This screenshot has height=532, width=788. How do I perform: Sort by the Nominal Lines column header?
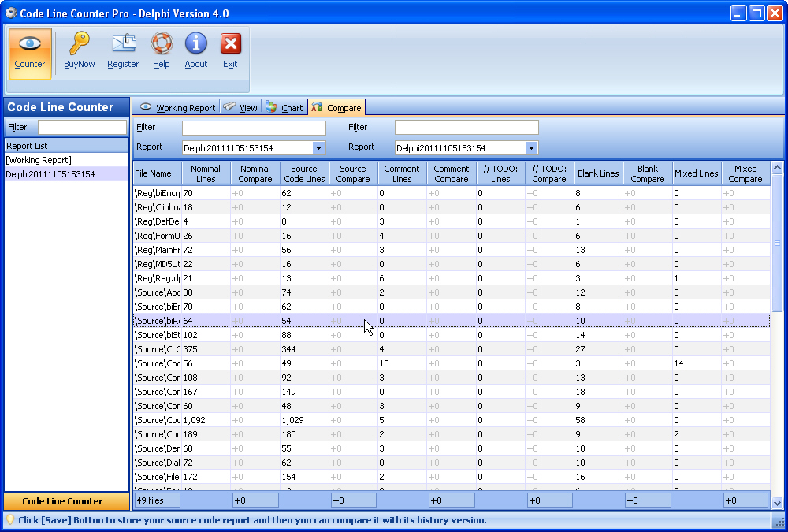pos(206,172)
